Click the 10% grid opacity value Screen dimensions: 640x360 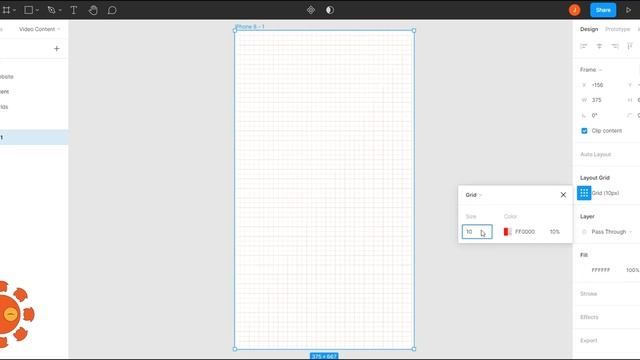click(x=554, y=232)
